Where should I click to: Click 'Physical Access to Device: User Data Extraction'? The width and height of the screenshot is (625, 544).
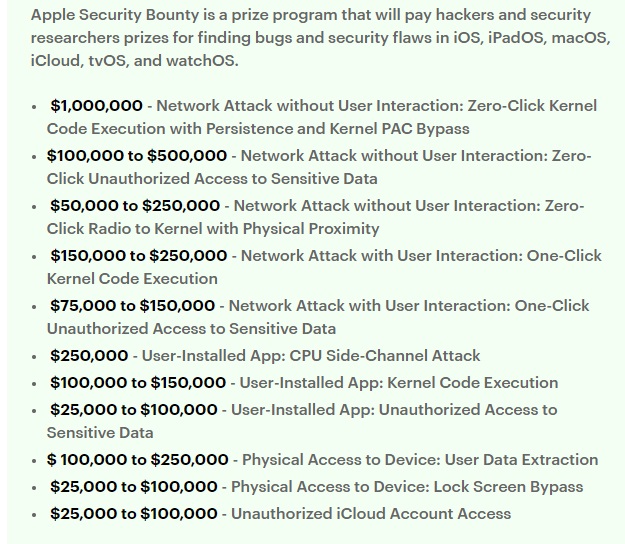(x=420, y=459)
